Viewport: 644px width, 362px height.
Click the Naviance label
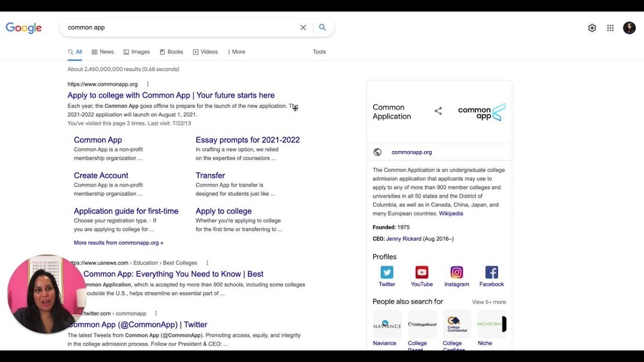click(384, 343)
